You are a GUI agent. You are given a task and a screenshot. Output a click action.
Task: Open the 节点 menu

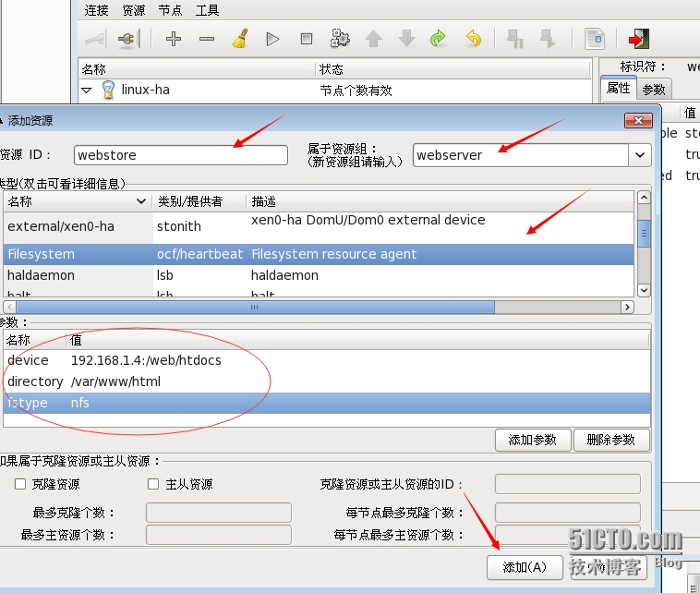point(171,10)
